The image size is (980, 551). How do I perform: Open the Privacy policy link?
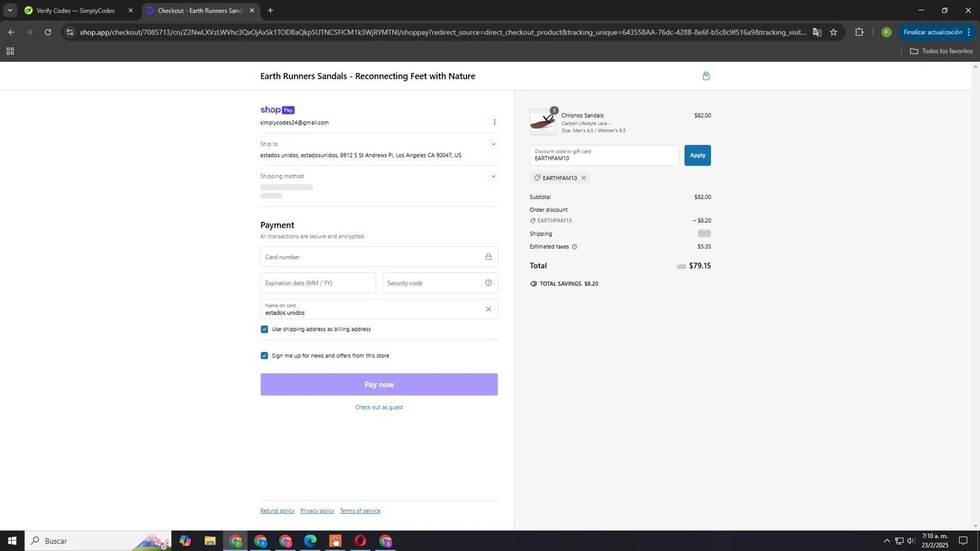[318, 511]
